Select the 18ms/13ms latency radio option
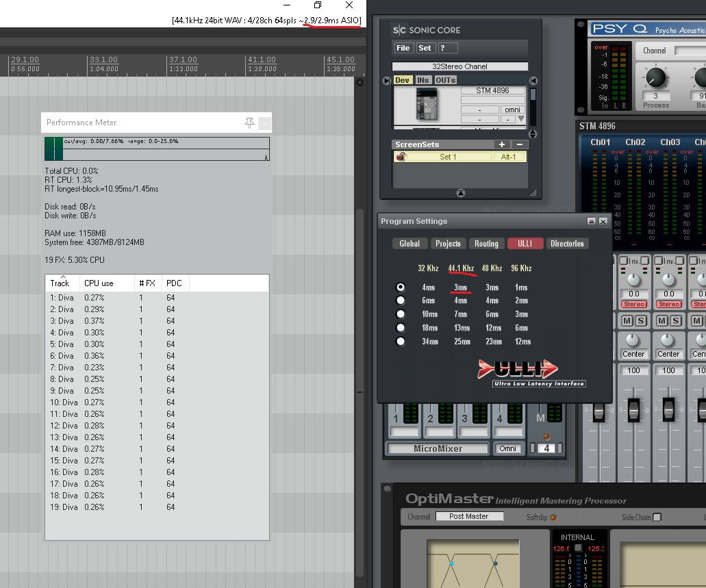The height and width of the screenshot is (588, 706). (x=401, y=327)
